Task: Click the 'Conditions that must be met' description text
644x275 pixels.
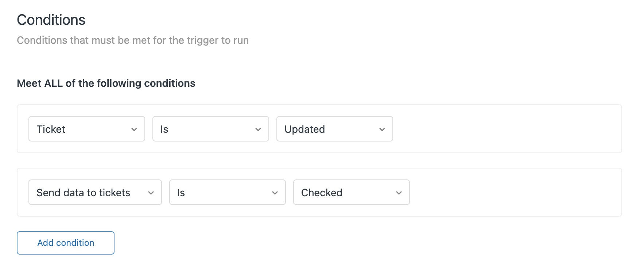Action: click(x=133, y=40)
